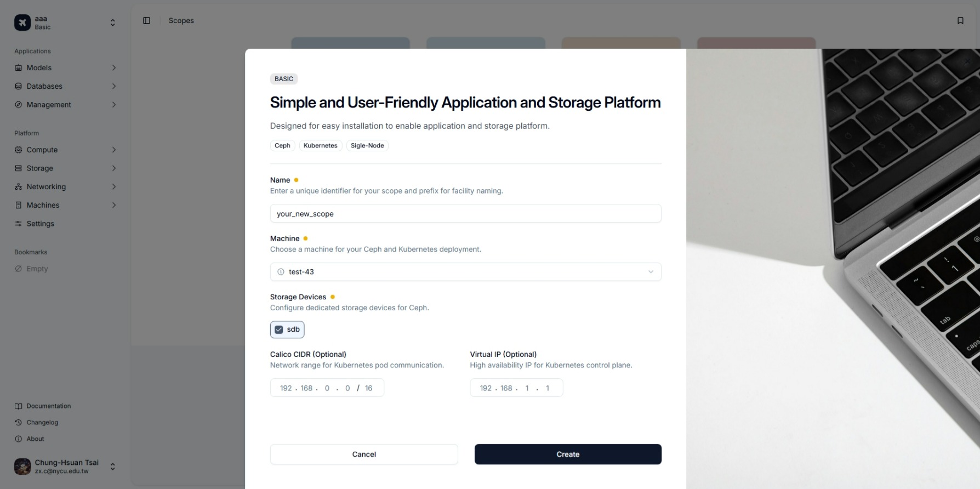The image size is (980, 489).
Task: Click the Virtual IP (Optional) label
Action: (503, 354)
